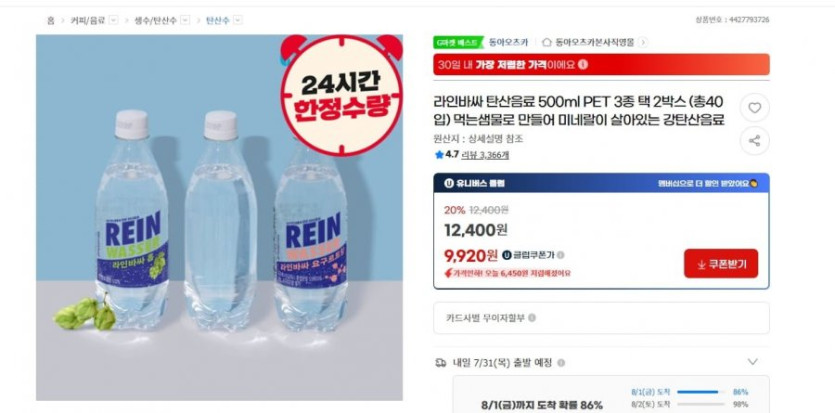The height and width of the screenshot is (413, 835).
Task: Open the 생수/탄산수 category dropdown
Action: click(x=185, y=20)
